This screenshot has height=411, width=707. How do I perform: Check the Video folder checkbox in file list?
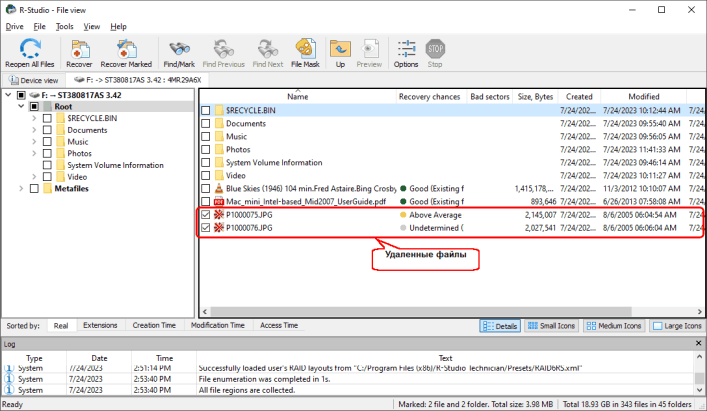point(206,175)
